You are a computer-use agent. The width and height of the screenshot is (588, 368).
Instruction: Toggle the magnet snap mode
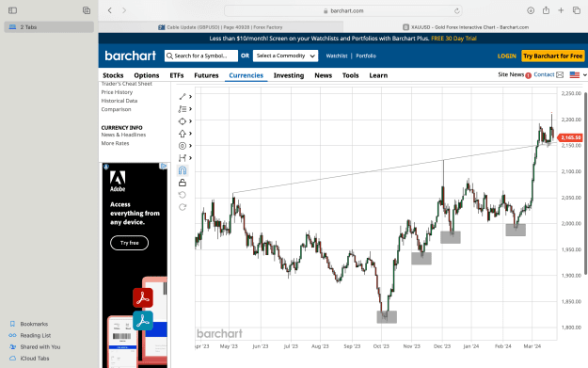coord(183,170)
